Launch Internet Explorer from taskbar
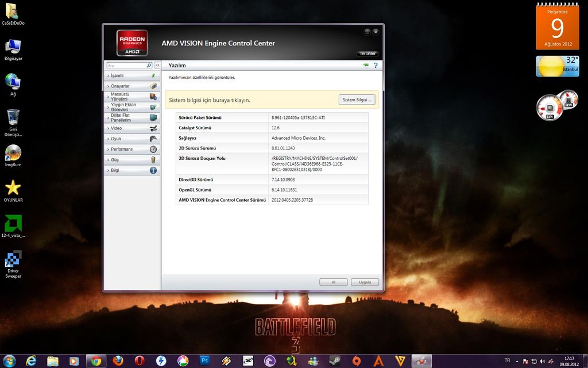588x368 pixels. tap(32, 361)
